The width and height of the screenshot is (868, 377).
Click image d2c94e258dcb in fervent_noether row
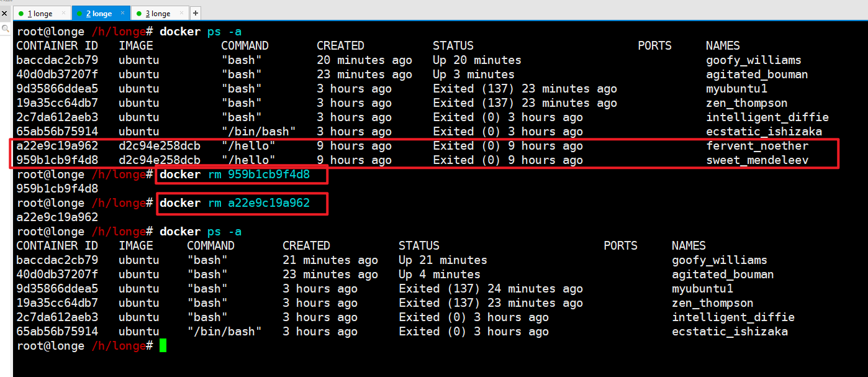pyautogui.click(x=160, y=146)
